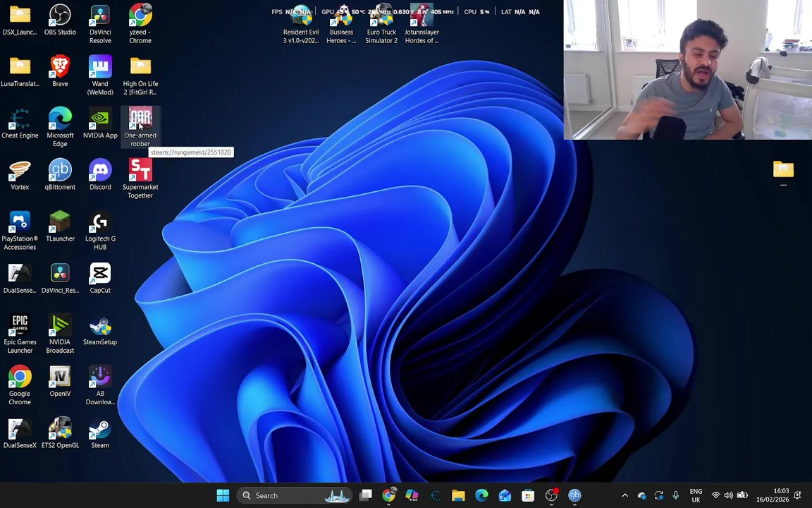Select the Wand (WeMod) shortcut
This screenshot has height=508, width=812.
pos(100,75)
